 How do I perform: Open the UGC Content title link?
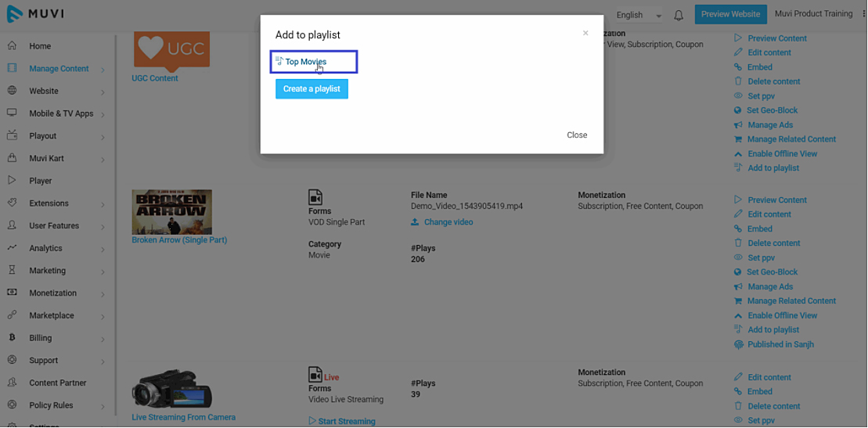(155, 78)
